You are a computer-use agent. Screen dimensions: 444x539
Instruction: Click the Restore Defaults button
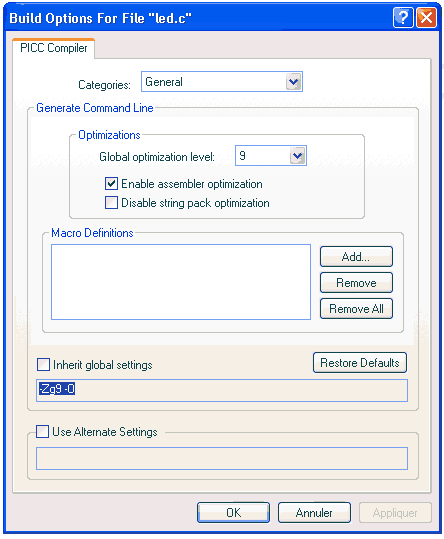pyautogui.click(x=360, y=363)
